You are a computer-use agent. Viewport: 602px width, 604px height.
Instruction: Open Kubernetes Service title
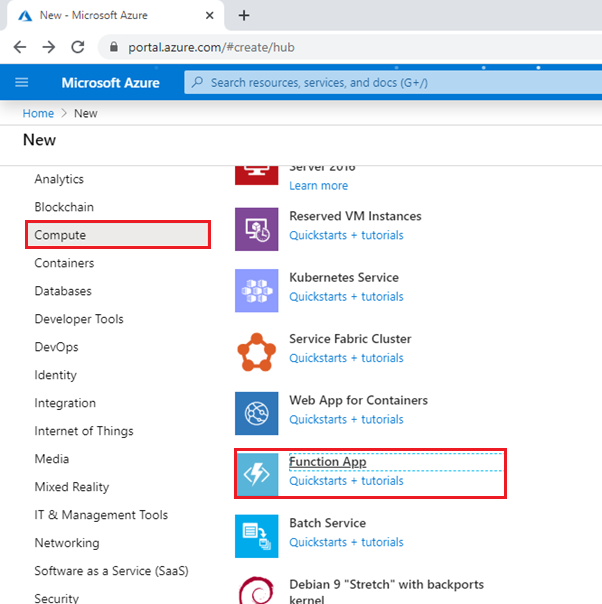(x=344, y=277)
